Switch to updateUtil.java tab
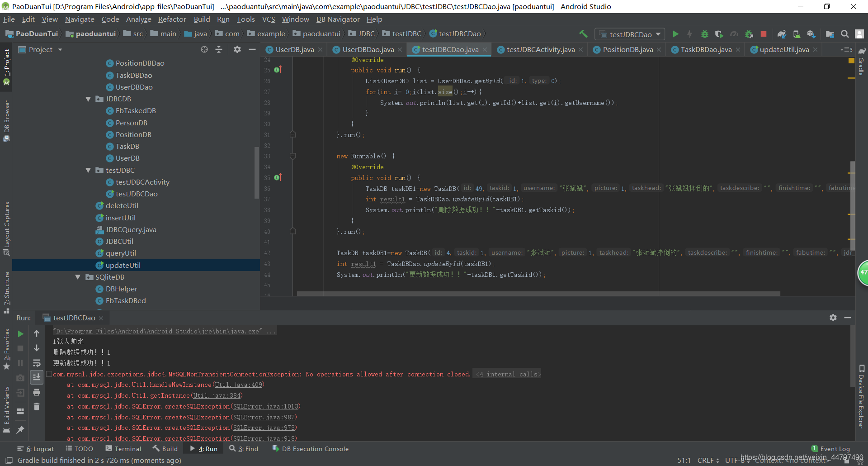The height and width of the screenshot is (466, 868). click(784, 49)
